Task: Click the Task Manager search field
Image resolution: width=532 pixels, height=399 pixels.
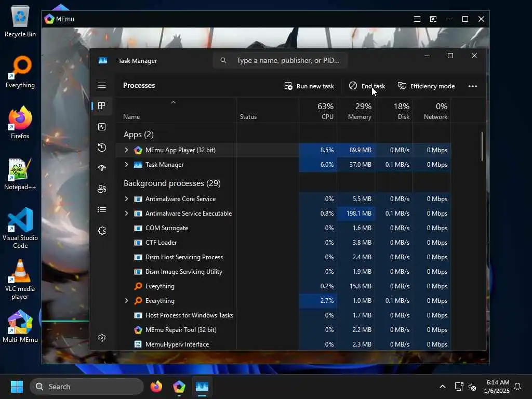Action: 280,60
